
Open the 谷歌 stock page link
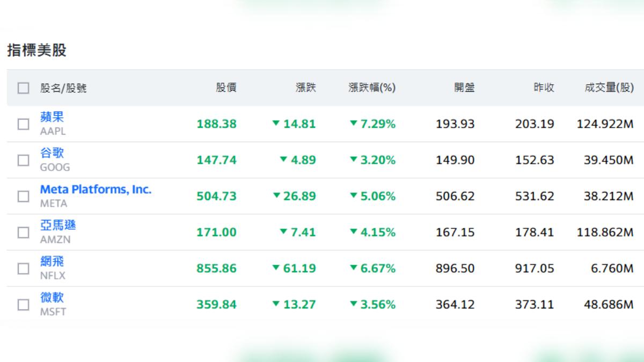click(52, 153)
